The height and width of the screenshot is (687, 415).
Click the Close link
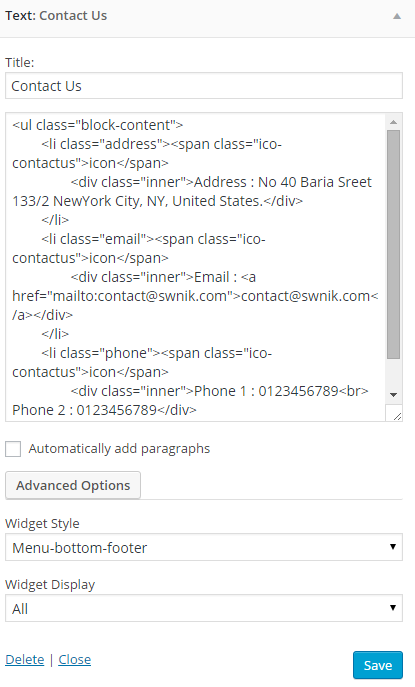tap(74, 660)
